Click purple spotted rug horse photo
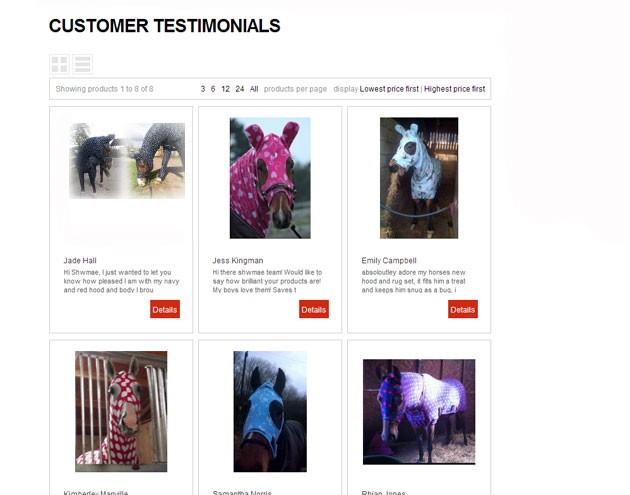This screenshot has width=630, height=495. [x=419, y=412]
